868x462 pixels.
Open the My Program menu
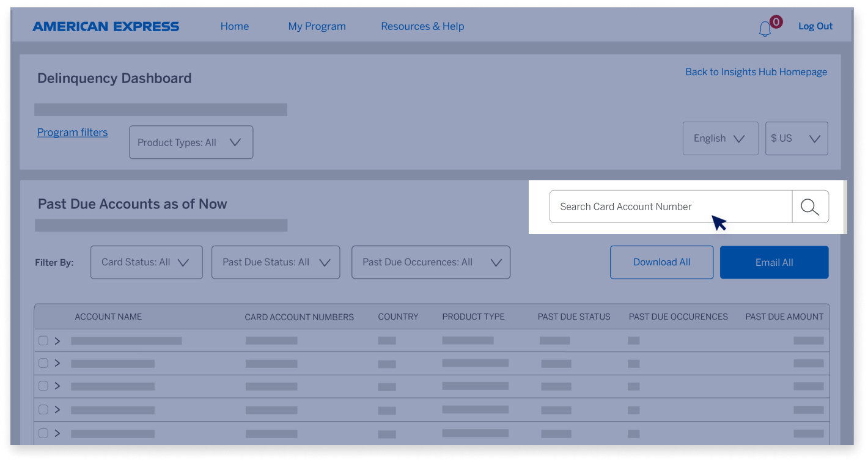[x=317, y=26]
